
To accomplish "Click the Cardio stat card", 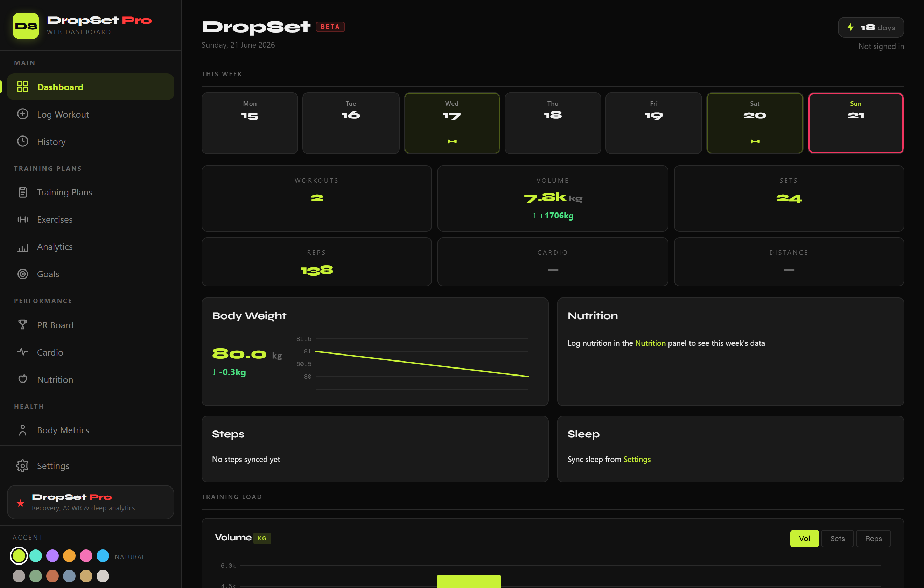I will 553,262.
